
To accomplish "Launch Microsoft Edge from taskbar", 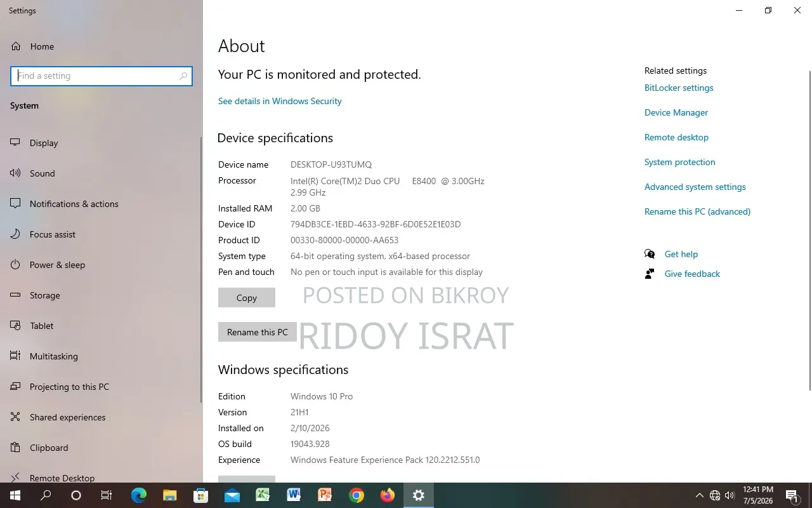I will (x=138, y=495).
